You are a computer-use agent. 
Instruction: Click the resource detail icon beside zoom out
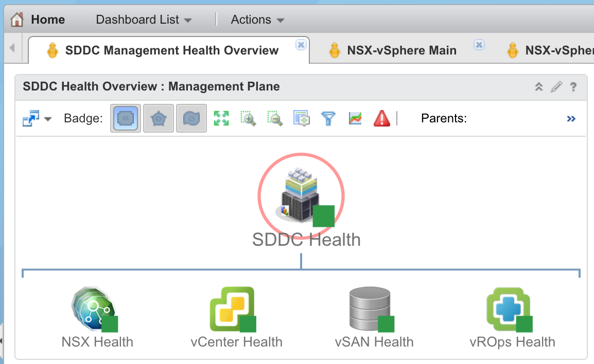point(301,119)
